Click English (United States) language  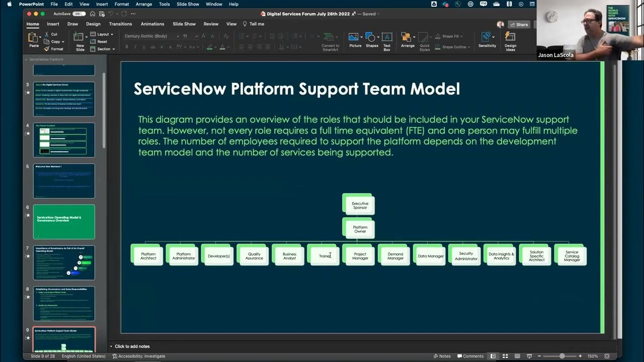click(84, 356)
